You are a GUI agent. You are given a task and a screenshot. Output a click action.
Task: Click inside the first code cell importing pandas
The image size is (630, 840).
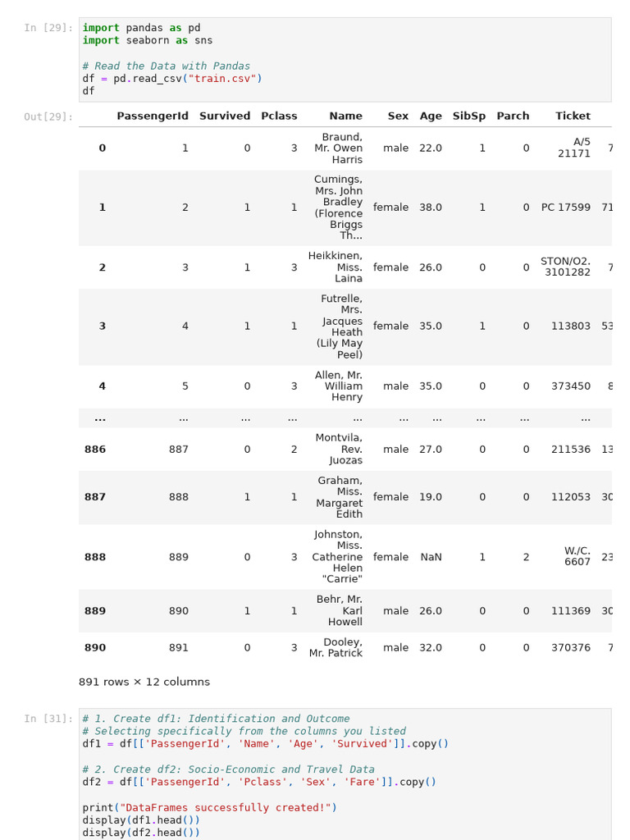coord(345,59)
